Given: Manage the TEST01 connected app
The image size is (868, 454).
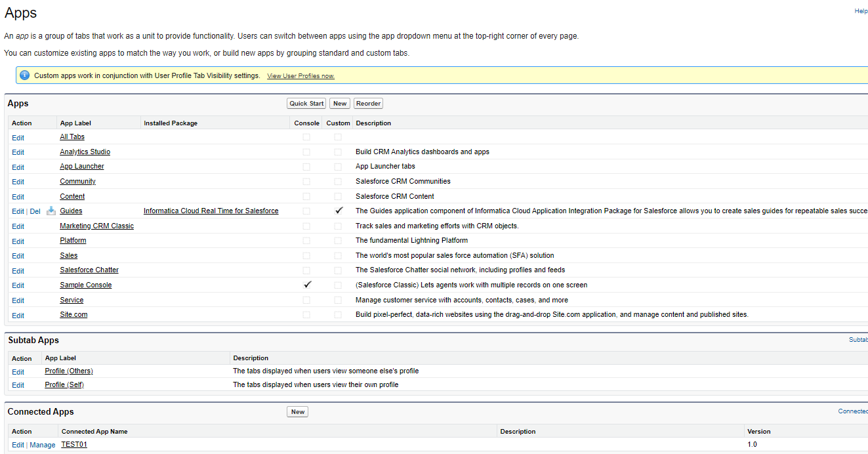Looking at the screenshot, I should pos(43,445).
